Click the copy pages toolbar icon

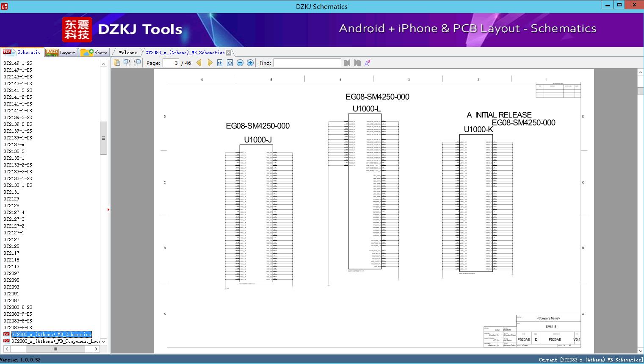click(117, 63)
